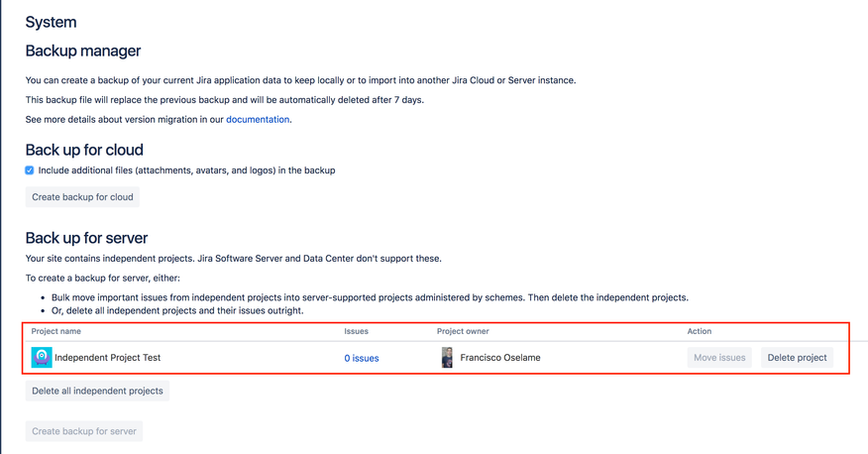Click Francisco Oselame's avatar photo

(447, 358)
